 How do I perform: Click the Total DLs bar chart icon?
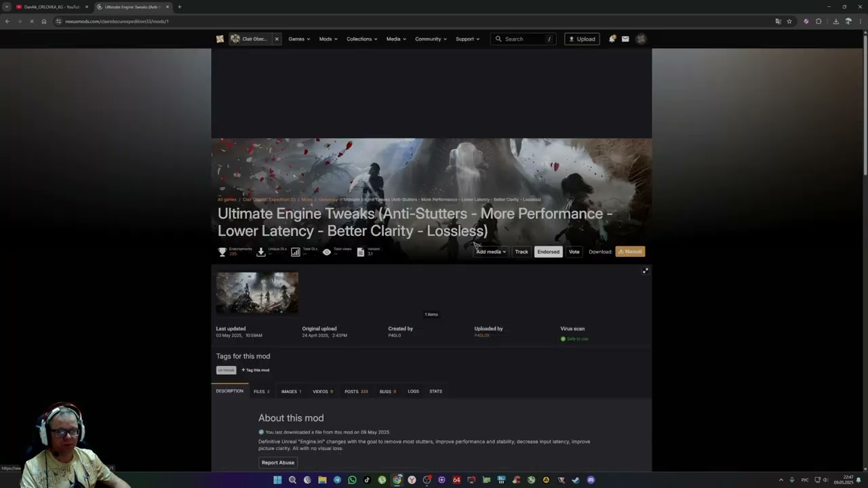pyautogui.click(x=296, y=251)
